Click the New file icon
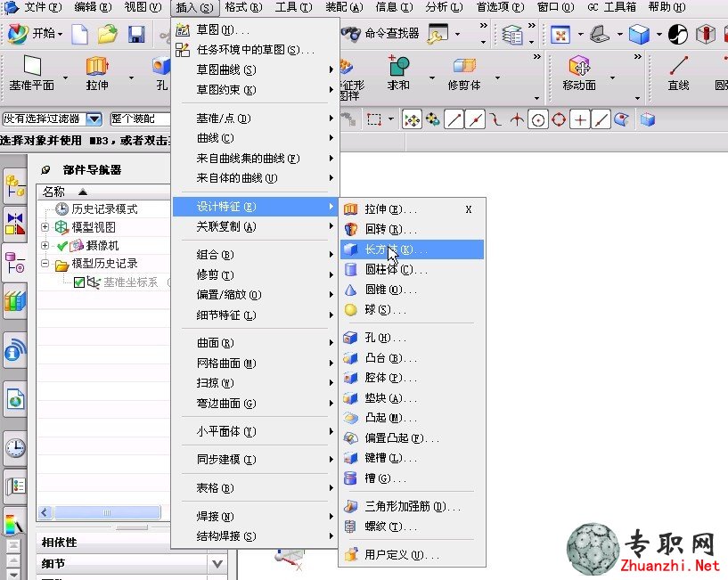This screenshot has height=580, width=728. pyautogui.click(x=79, y=34)
